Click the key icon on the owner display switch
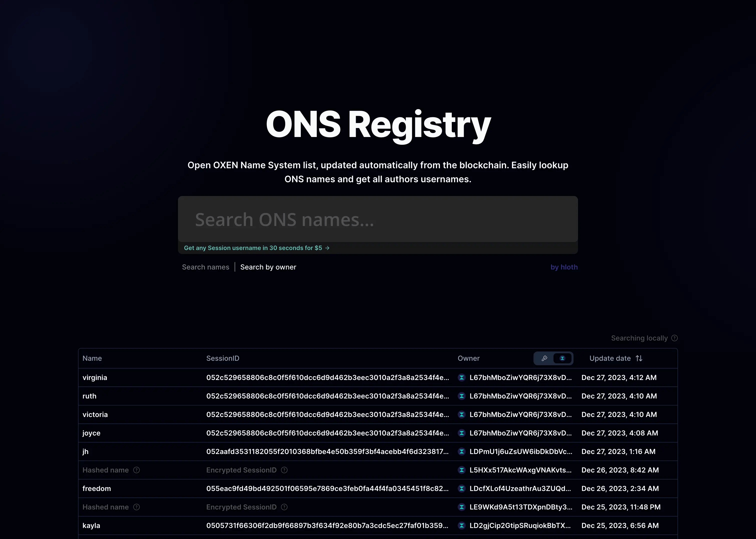Screen dimensions: 756x539 [544, 358]
